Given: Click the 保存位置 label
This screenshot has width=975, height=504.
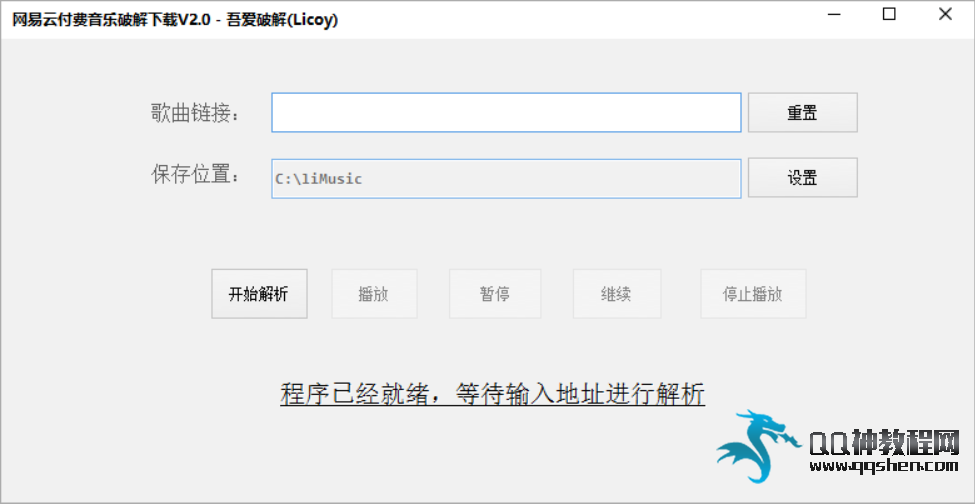Looking at the screenshot, I should [195, 175].
